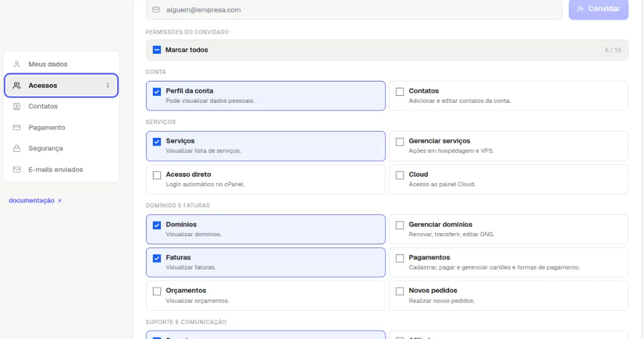Click the users icon beside Acessos
Image resolution: width=644 pixels, height=339 pixels.
click(x=17, y=85)
